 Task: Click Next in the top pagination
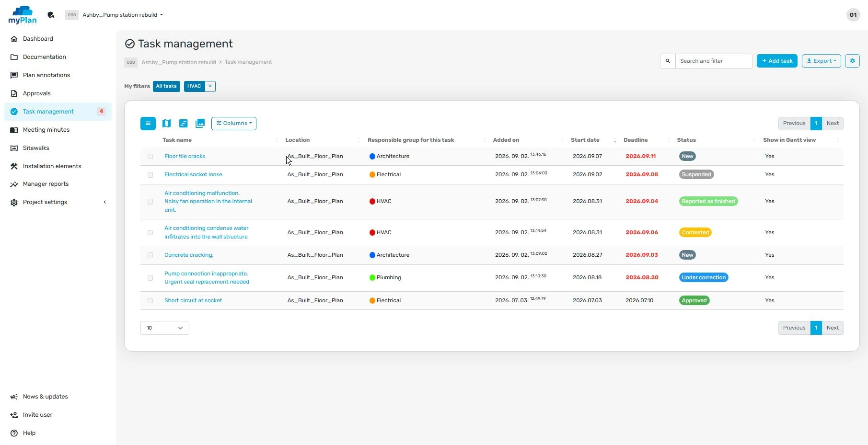coord(833,123)
